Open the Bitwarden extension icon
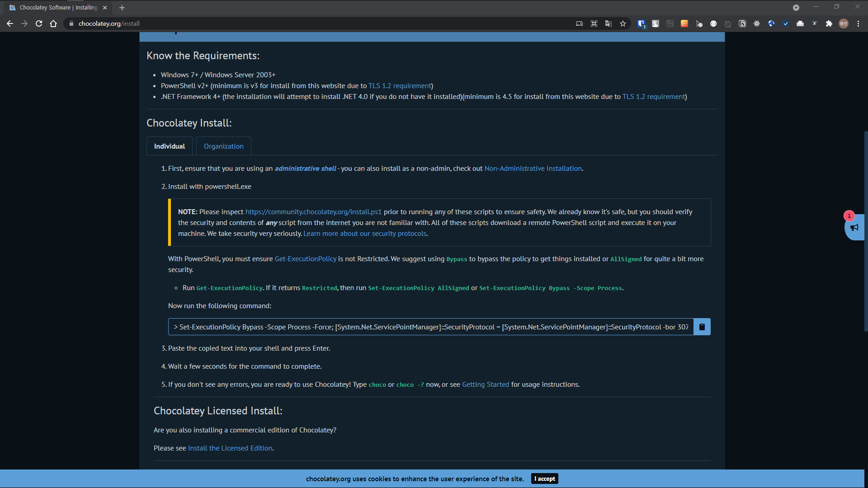The height and width of the screenshot is (488, 868). [641, 23]
